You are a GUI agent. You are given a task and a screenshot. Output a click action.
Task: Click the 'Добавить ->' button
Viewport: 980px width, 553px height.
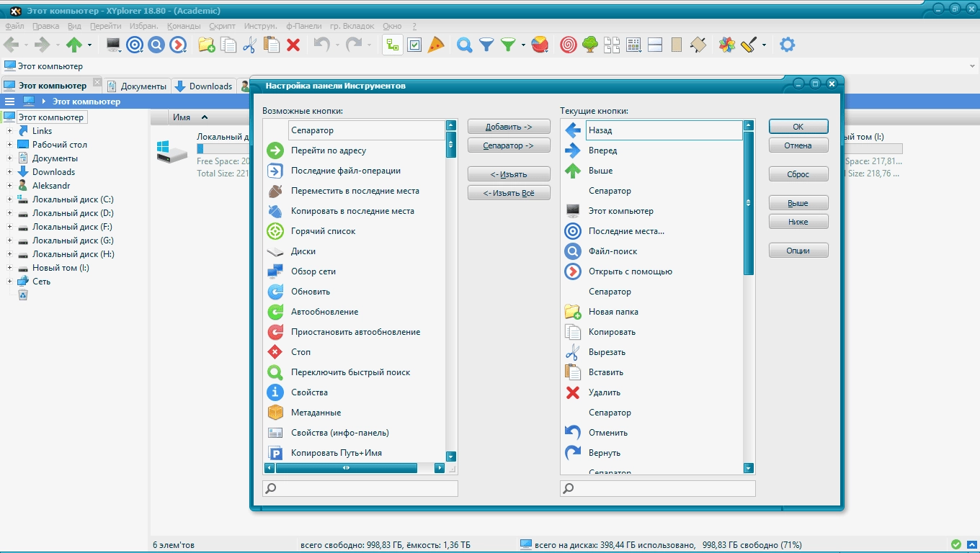point(509,127)
